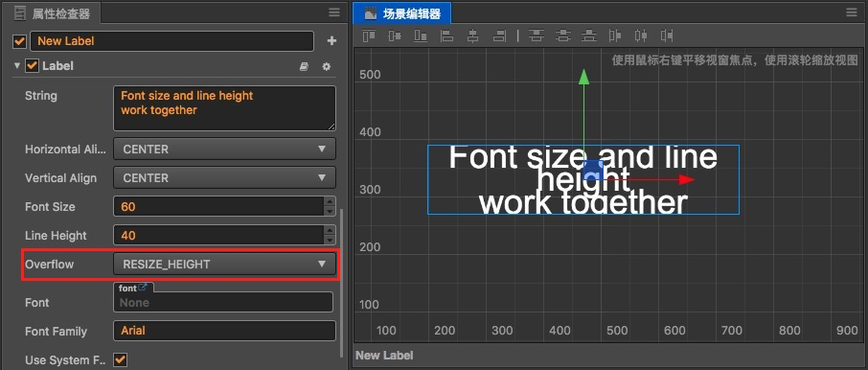The height and width of the screenshot is (370, 868).
Task: Click the align vertical centers icon
Action: pyautogui.click(x=395, y=36)
